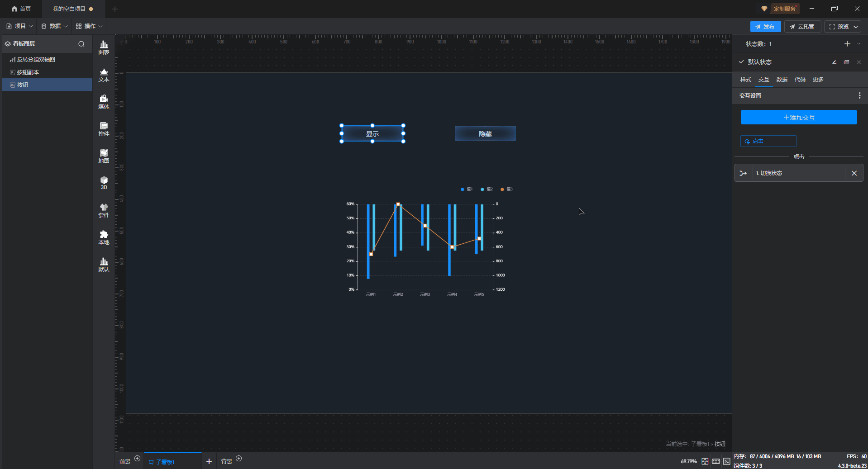This screenshot has width=868, height=469.
Task: Open the 数据 menu
Action: 54,26
